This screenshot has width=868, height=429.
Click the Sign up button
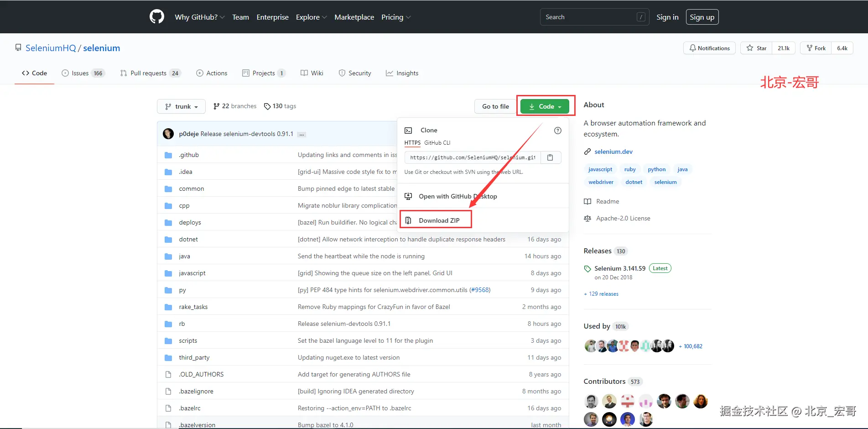tap(702, 17)
